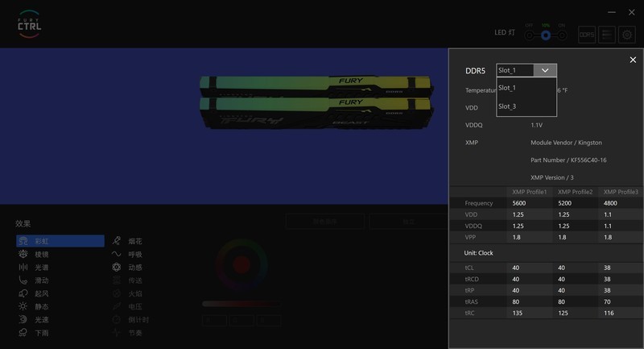Image resolution: width=644 pixels, height=349 pixels.
Task: Select the 呼吸 breathing effect
Action: click(x=127, y=254)
